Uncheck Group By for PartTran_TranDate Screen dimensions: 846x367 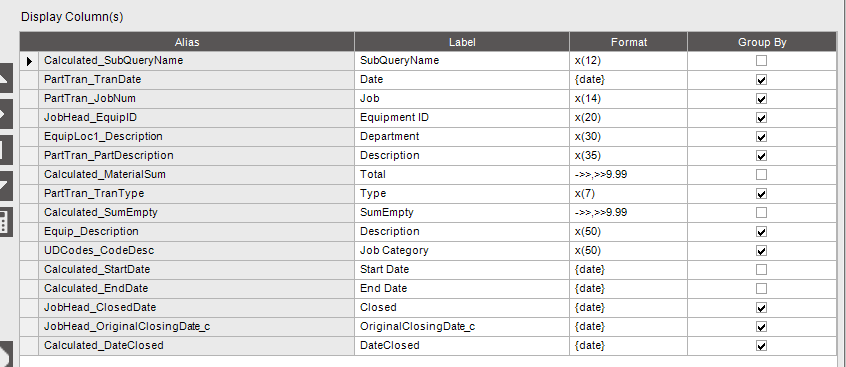[761, 80]
